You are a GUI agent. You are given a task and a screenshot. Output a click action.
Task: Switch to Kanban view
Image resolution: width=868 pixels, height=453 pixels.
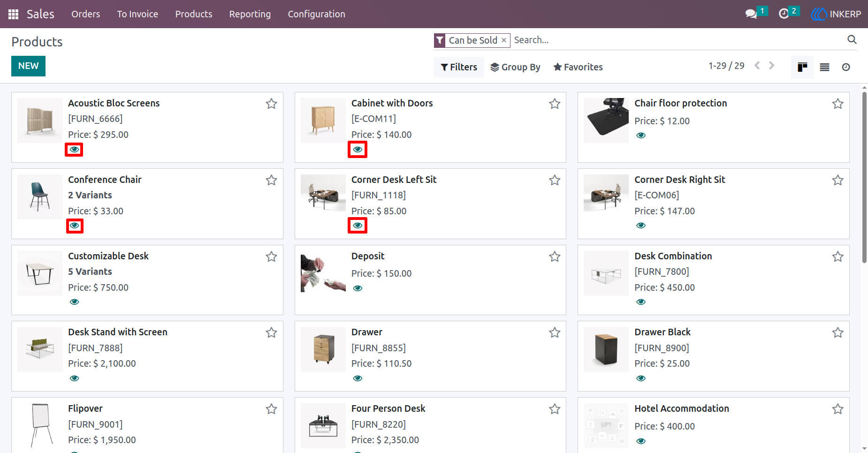pyautogui.click(x=802, y=67)
